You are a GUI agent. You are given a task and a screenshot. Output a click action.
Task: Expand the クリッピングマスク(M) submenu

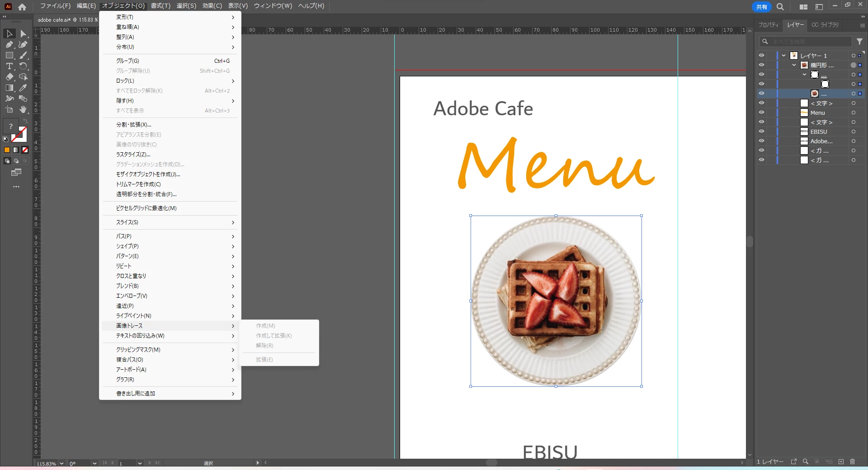(170, 350)
